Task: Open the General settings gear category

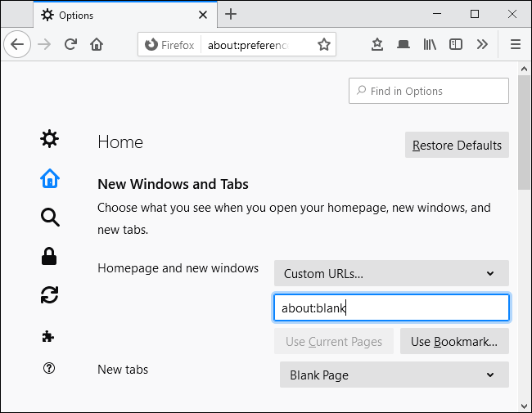Action: (x=50, y=139)
